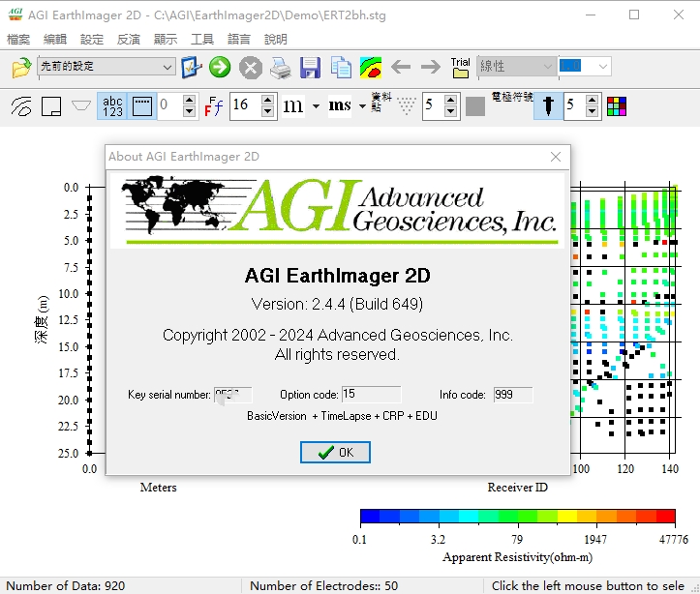
Task: Decrease electrode symbol size spinner
Action: 592,111
